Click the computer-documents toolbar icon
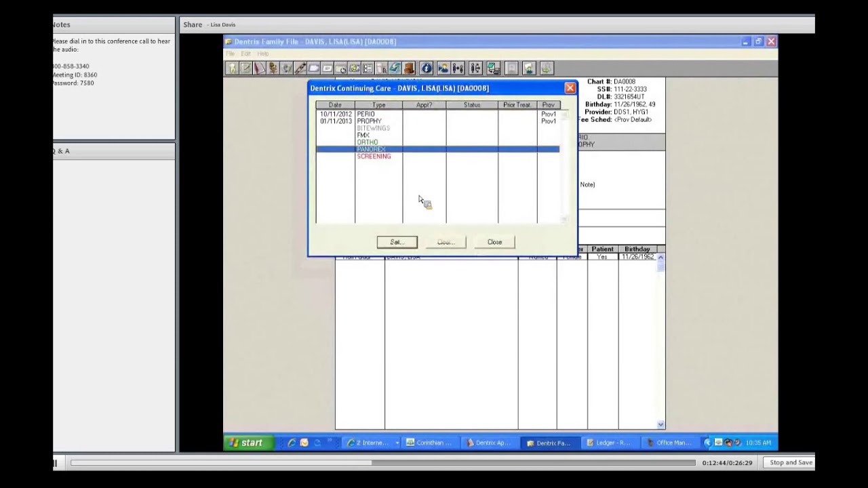868x488 pixels. (494, 68)
